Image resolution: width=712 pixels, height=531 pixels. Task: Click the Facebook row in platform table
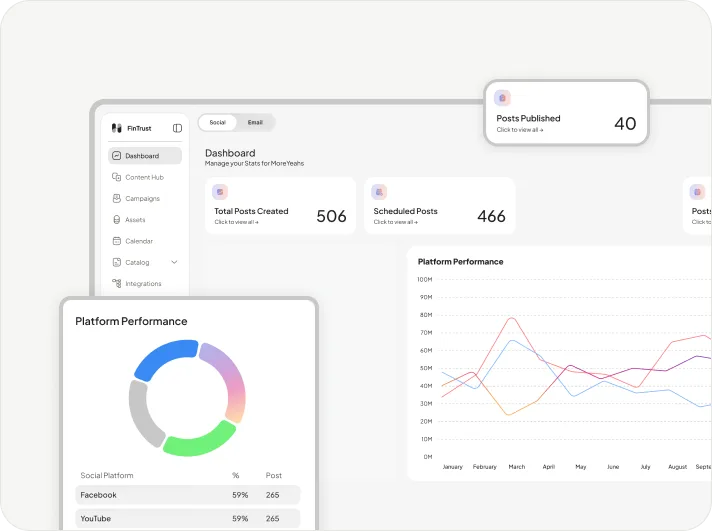click(188, 495)
